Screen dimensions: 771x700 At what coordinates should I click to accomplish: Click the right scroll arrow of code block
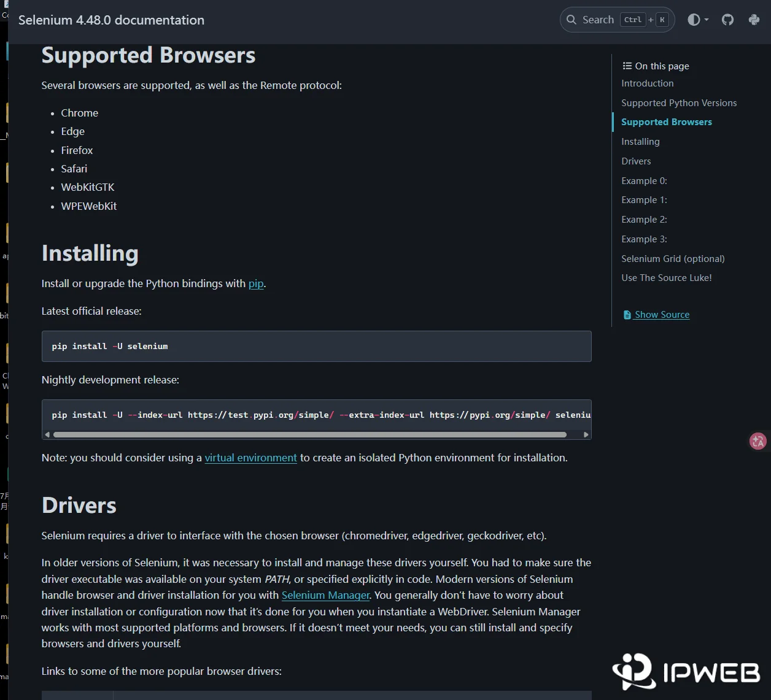[x=586, y=434]
